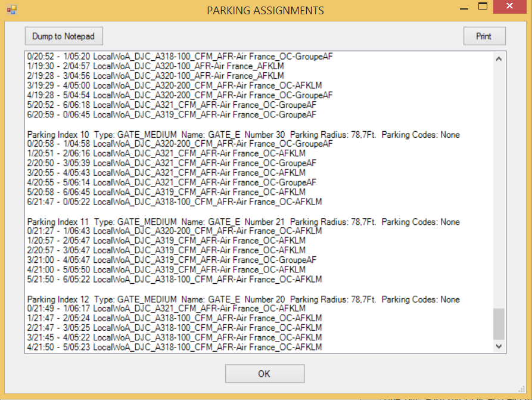
Task: Click the line starting 2/21:47 - 3/05:25
Action: coord(175,328)
